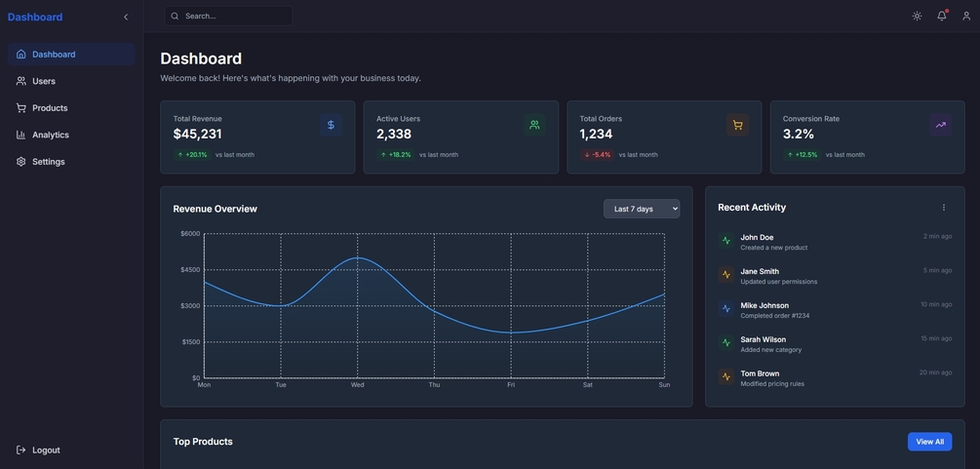Click the exit icon beside Logout

[21, 450]
